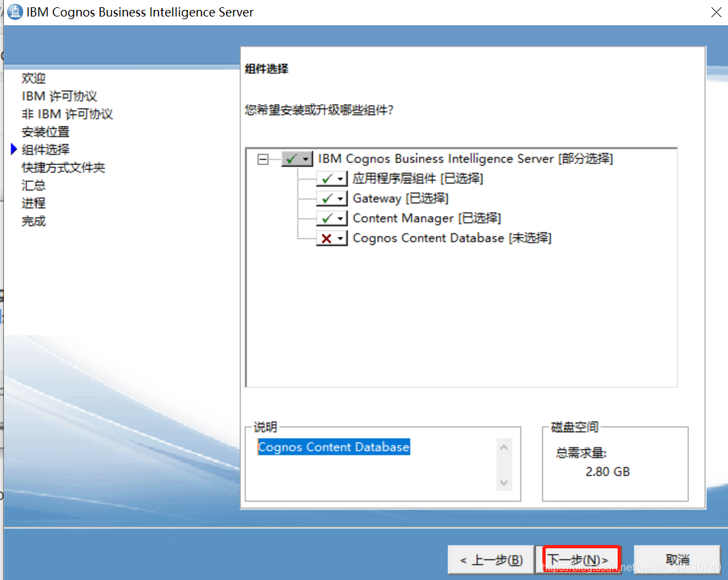Cancel installation with 取消 button
This screenshot has height=580, width=728.
click(x=677, y=560)
